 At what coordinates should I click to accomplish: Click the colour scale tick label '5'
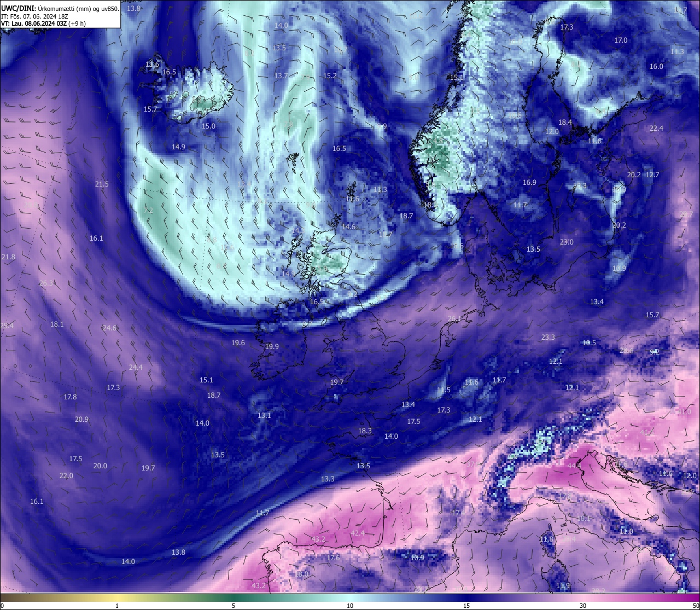tap(234, 606)
